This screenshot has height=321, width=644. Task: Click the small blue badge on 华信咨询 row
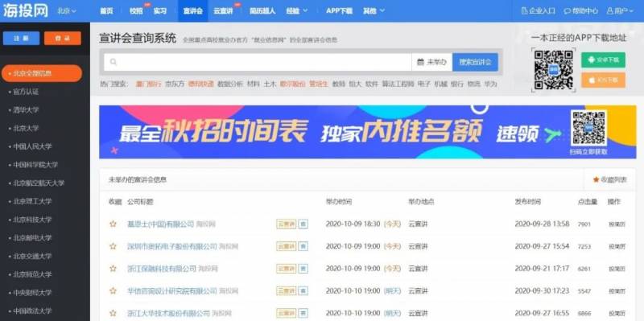click(303, 290)
